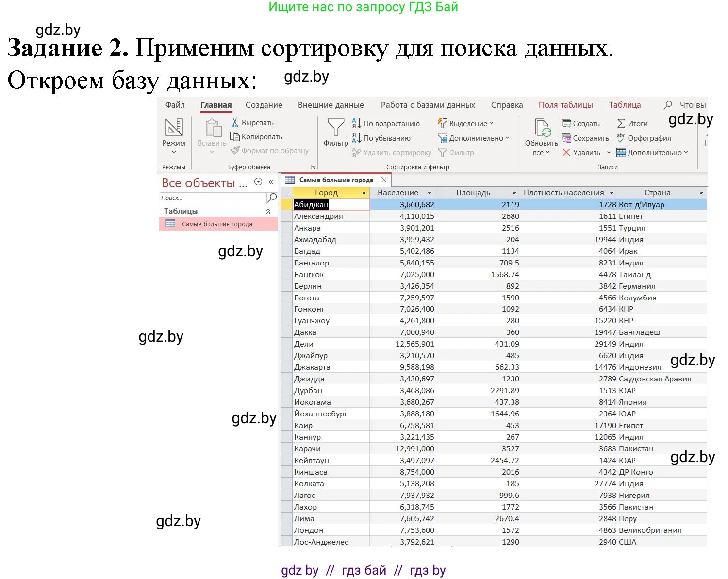Select the Cut (Вырезать) icon
Screen dimensions: 728x579
(x=235, y=122)
